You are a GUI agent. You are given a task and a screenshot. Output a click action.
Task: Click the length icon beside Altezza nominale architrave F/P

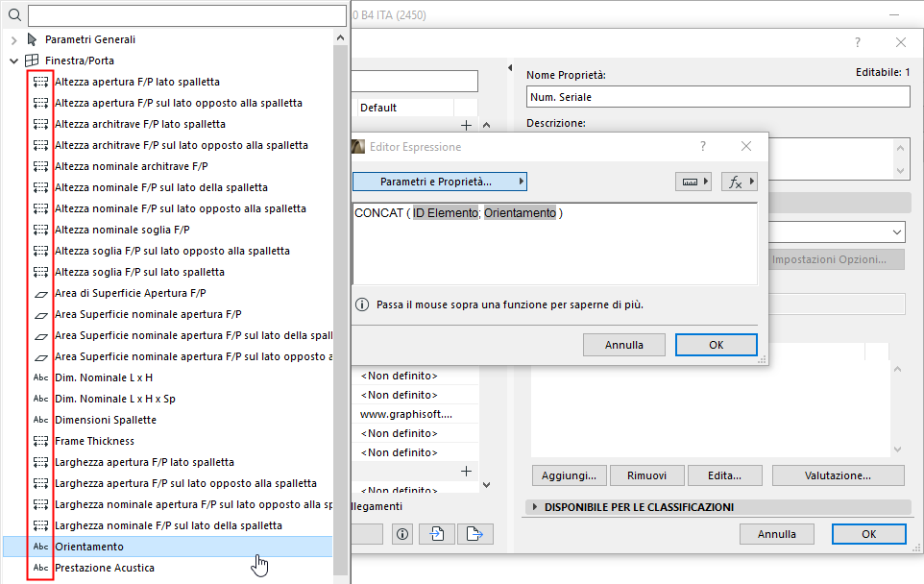(x=40, y=166)
